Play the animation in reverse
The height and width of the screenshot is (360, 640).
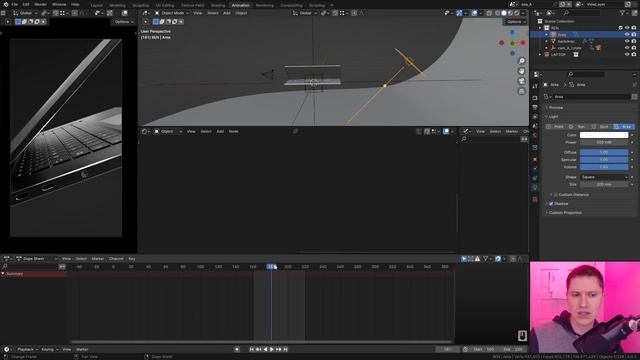click(x=265, y=349)
